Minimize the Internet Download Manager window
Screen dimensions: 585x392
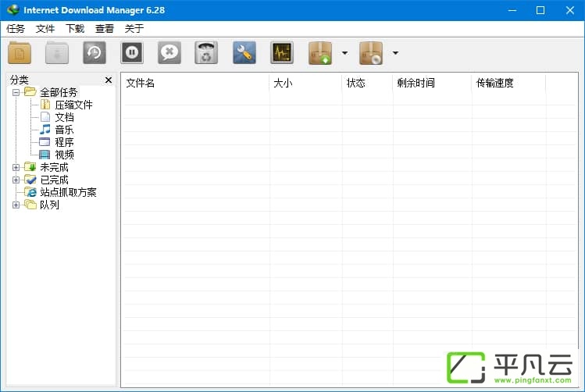point(512,10)
